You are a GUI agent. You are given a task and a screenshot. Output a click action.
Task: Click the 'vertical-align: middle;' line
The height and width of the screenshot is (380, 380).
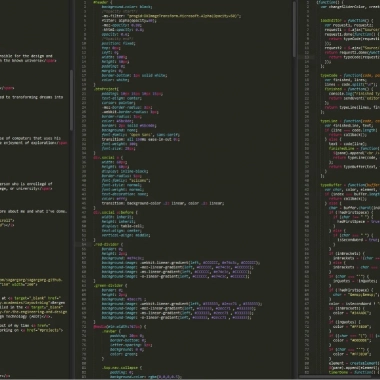point(126,235)
